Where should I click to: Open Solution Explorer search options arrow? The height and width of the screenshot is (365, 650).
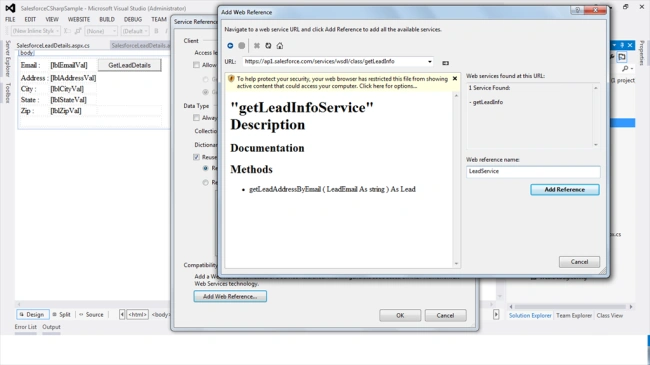(632, 69)
